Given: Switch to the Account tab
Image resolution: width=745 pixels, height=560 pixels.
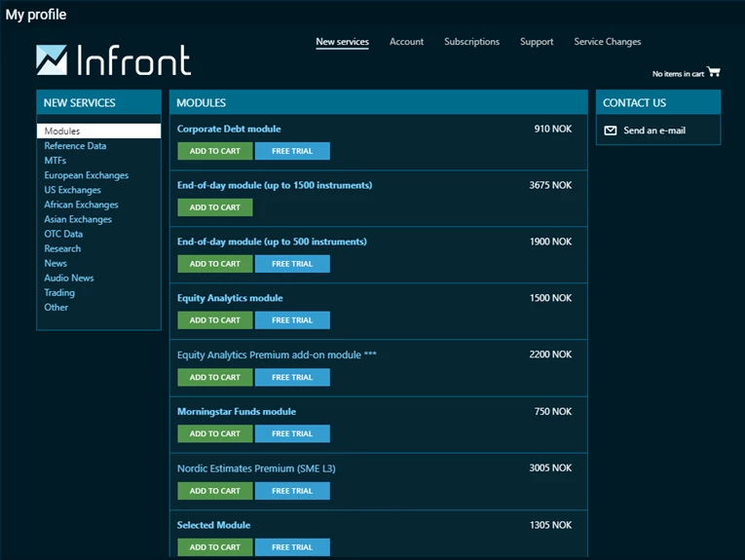Looking at the screenshot, I should pos(406,42).
